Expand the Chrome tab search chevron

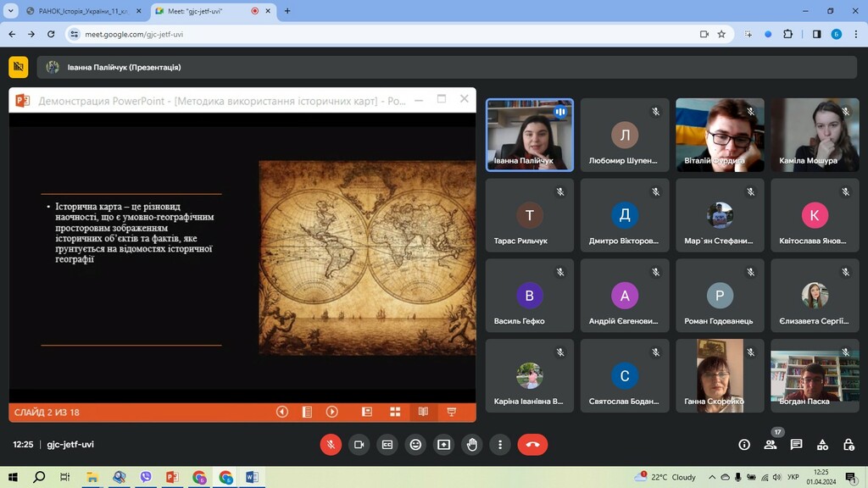tap(11, 11)
